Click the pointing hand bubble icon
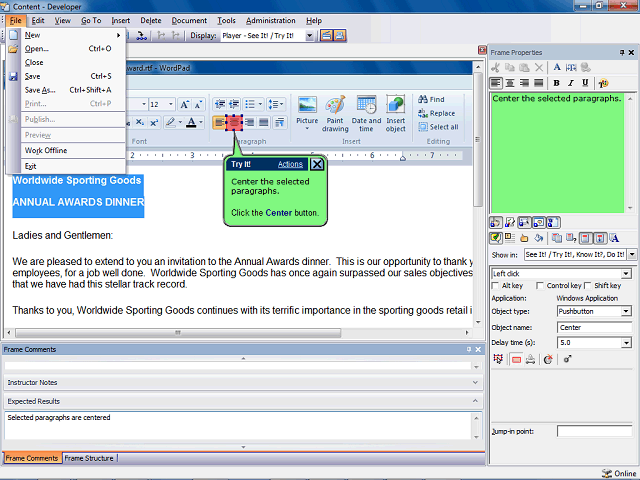The width and height of the screenshot is (640, 480). [x=524, y=238]
